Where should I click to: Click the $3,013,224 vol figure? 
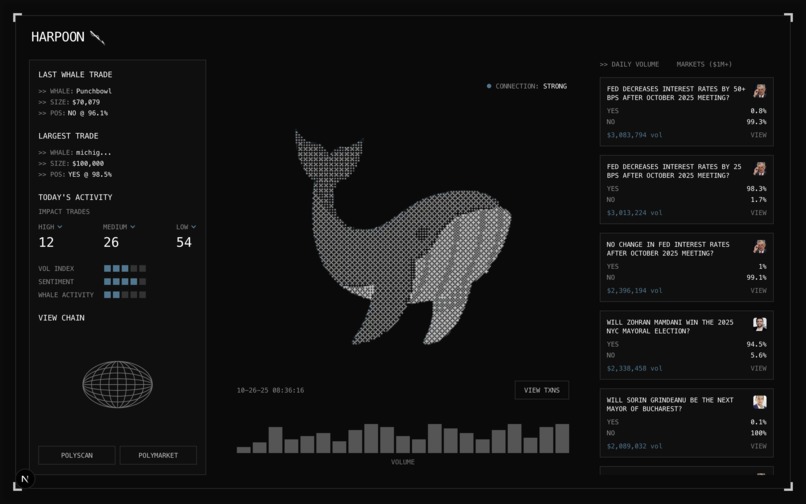pos(634,213)
